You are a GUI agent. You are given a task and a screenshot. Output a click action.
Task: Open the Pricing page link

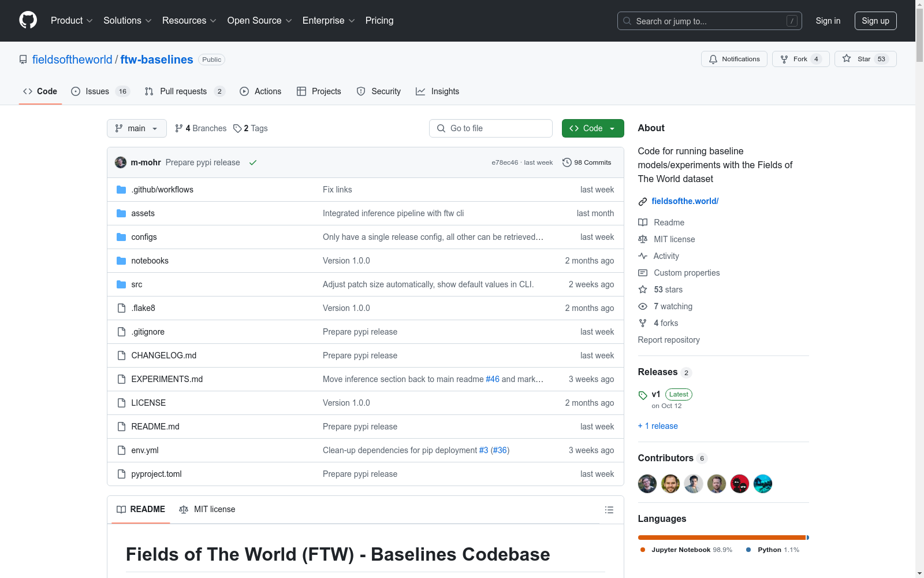pyautogui.click(x=379, y=21)
